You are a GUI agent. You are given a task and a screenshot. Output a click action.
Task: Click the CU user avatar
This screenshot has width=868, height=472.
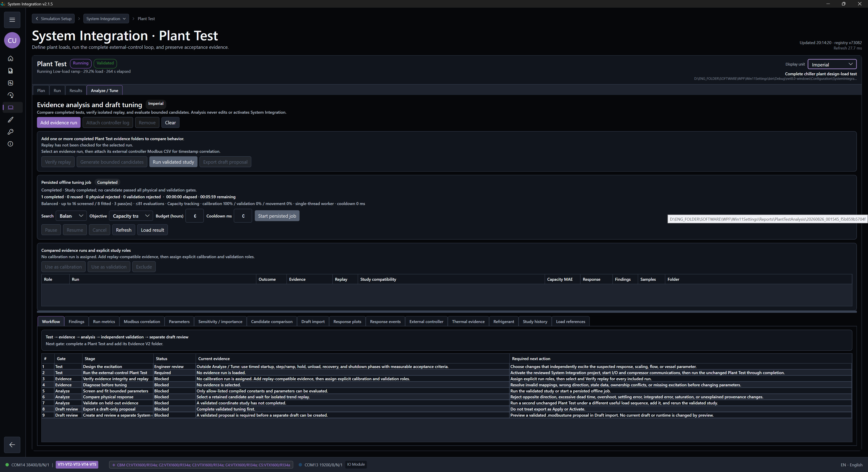point(12,40)
